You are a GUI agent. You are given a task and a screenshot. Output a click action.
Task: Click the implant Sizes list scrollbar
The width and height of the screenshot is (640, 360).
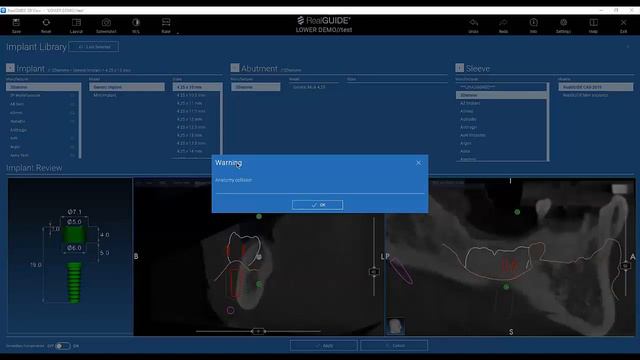pos(222,120)
